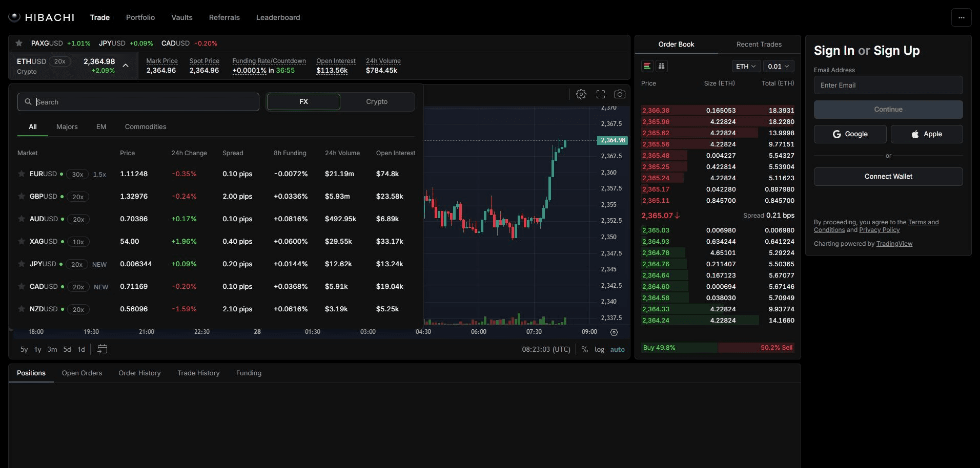Open the go-to-date calendar icon

coord(102,349)
